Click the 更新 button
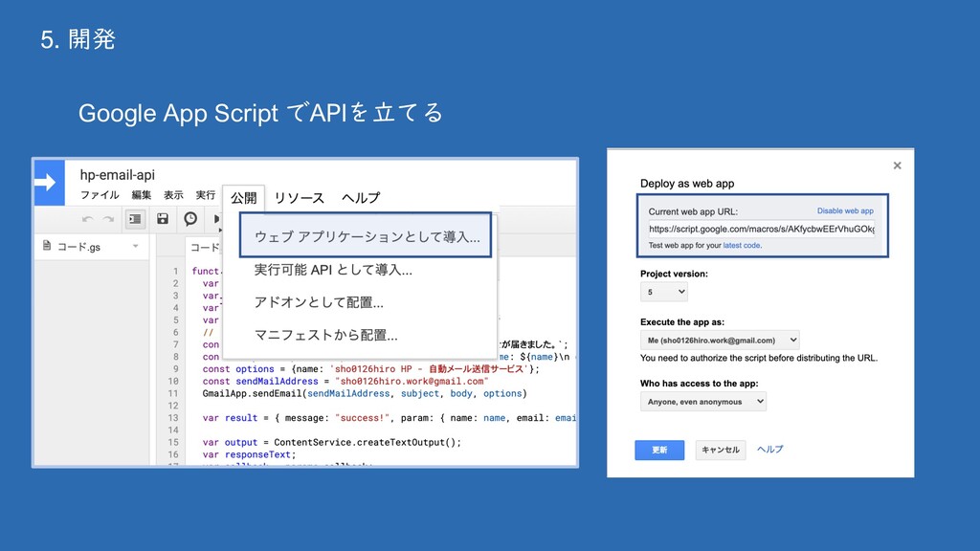This screenshot has width=980, height=551. point(659,450)
